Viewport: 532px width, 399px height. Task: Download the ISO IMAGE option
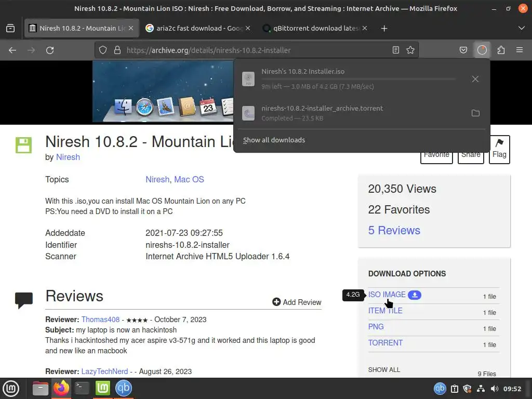tap(387, 295)
